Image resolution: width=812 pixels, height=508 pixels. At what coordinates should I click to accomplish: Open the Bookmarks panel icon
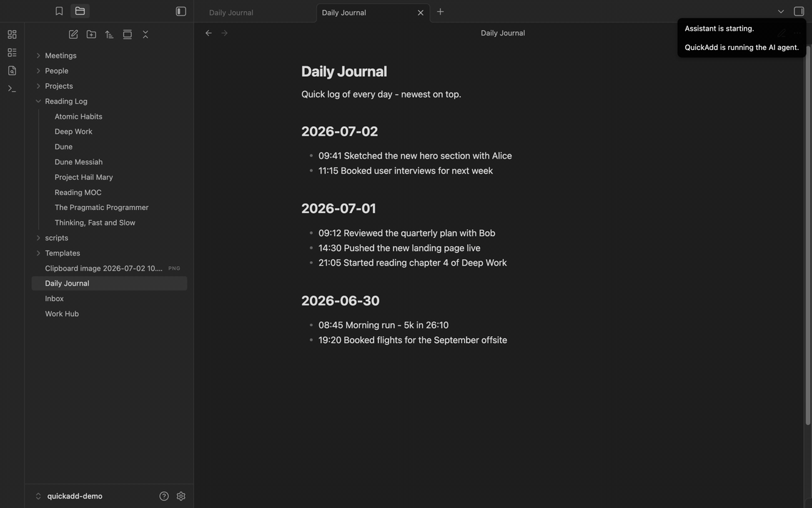[x=59, y=11]
